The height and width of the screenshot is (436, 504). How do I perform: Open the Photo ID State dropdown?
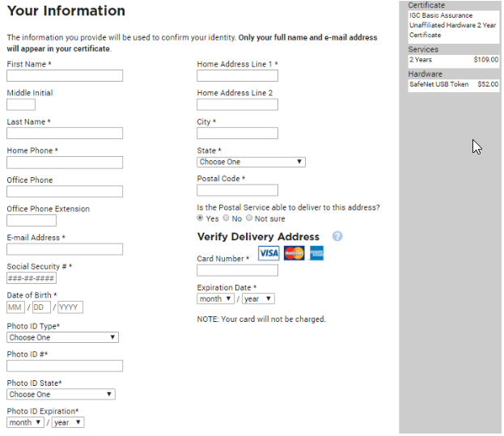pos(61,394)
